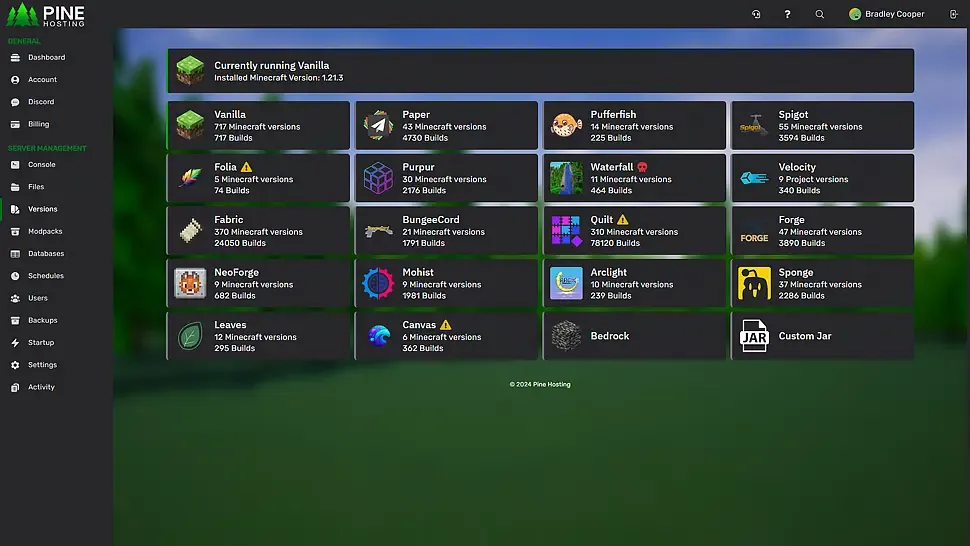Click the Folia warning triangle

246,167
